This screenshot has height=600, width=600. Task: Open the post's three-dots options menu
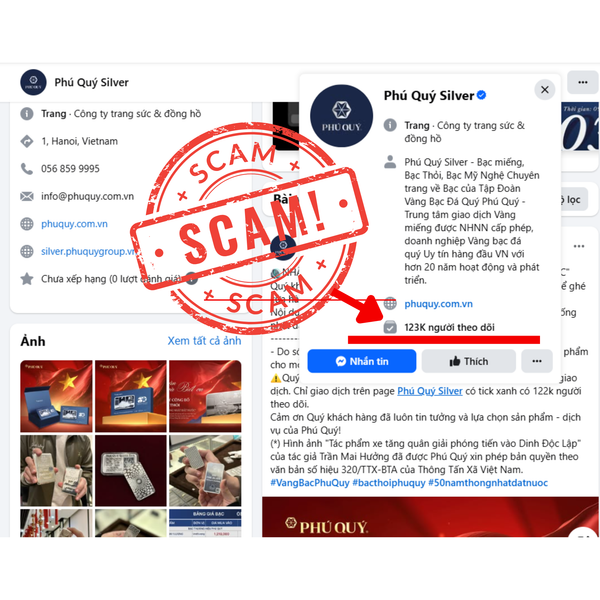(x=579, y=246)
